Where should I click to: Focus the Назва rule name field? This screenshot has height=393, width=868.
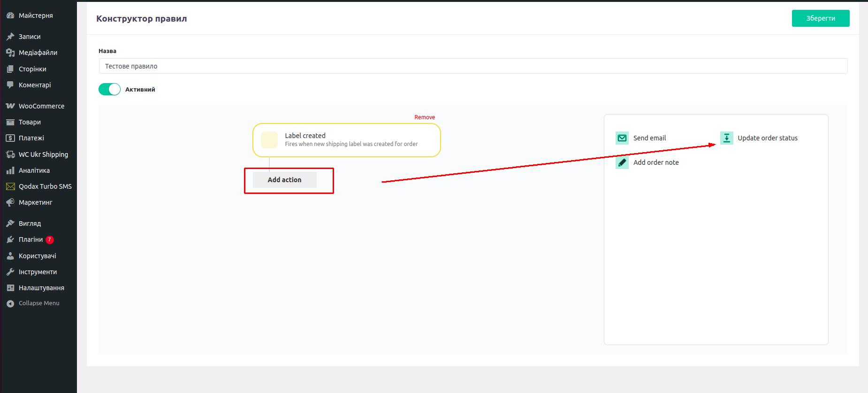[x=472, y=66]
